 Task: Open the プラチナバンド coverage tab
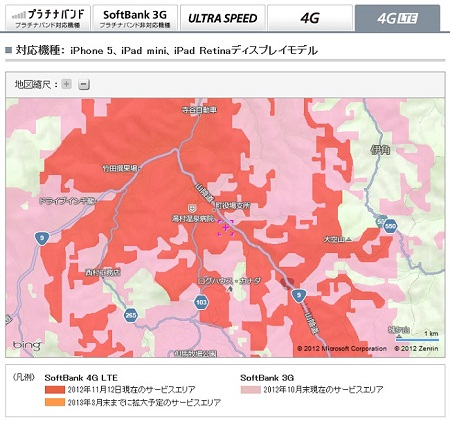[x=48, y=18]
